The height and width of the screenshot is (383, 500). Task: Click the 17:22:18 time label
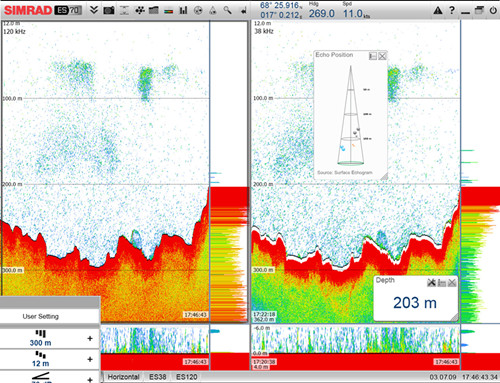pos(264,314)
